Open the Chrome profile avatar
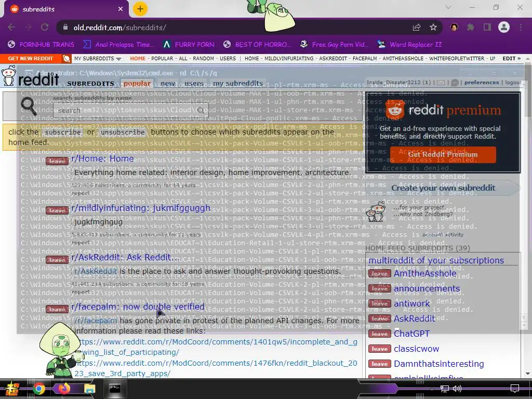The height and width of the screenshot is (399, 532). pos(504,27)
